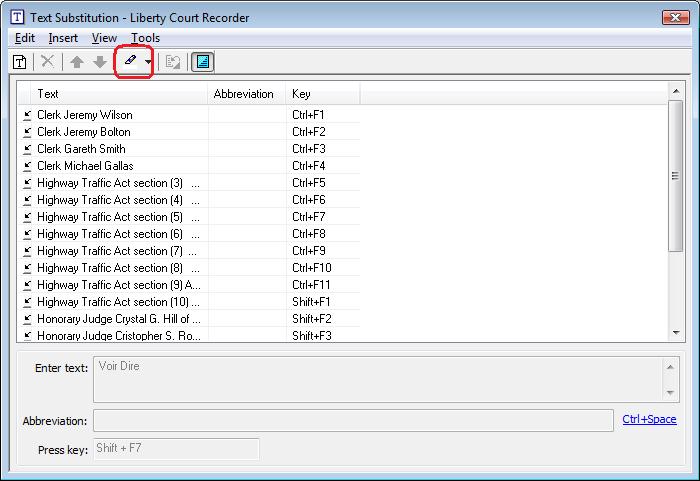Screen dimensions: 700x481
Task: Click the Ctrl+Space link
Action: 649,419
